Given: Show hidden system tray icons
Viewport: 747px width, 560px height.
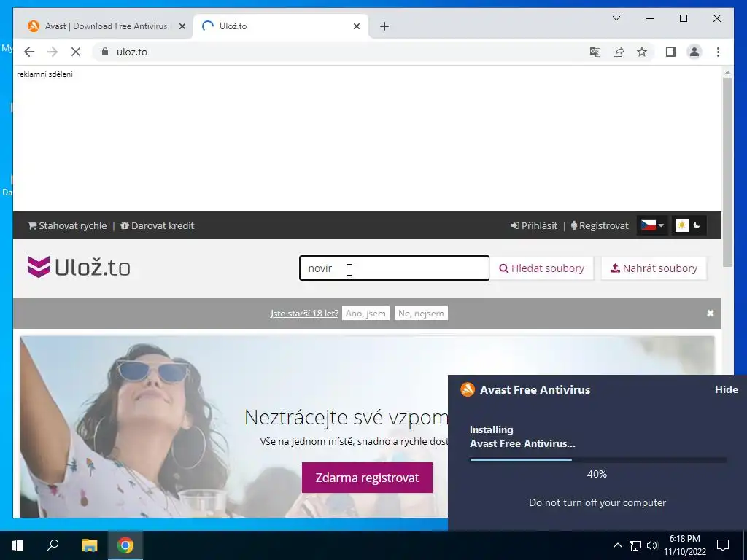Looking at the screenshot, I should [x=617, y=545].
